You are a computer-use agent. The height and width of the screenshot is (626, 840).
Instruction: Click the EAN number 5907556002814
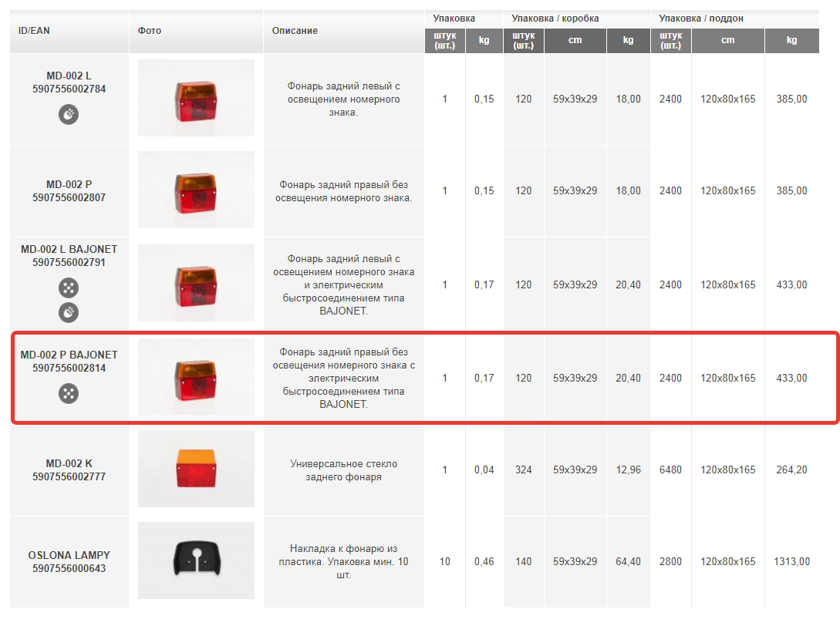pyautogui.click(x=69, y=367)
